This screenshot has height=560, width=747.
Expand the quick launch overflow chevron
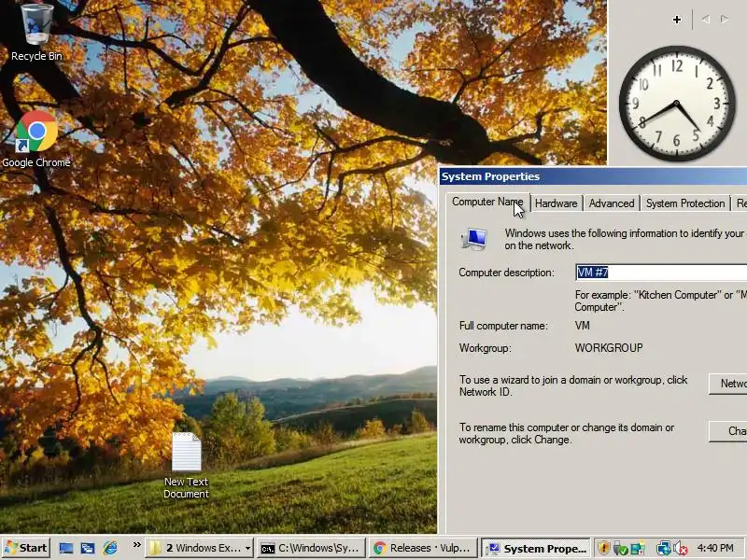[136, 545]
